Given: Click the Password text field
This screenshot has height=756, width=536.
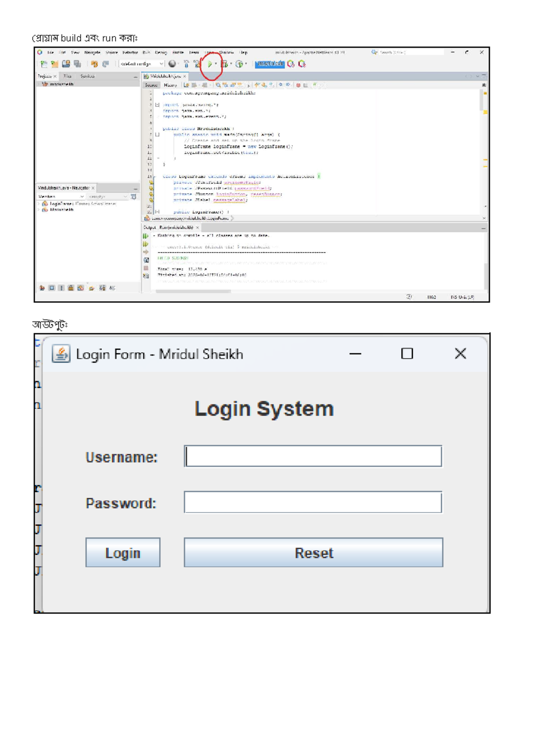Looking at the screenshot, I should point(313,503).
